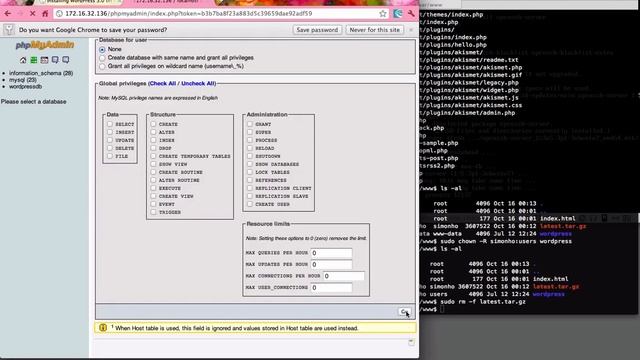Click the browser forward arrow

pyautogui.click(x=20, y=13)
